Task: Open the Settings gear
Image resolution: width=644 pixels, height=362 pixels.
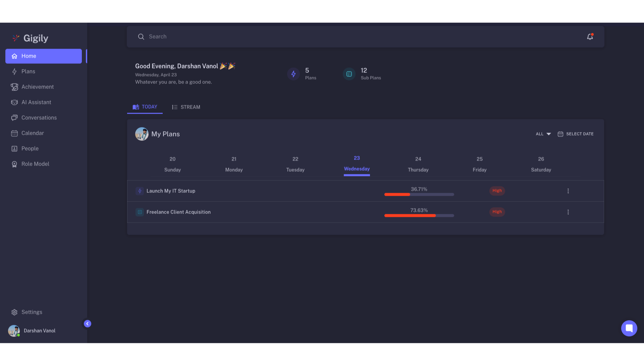Action: pyautogui.click(x=14, y=312)
